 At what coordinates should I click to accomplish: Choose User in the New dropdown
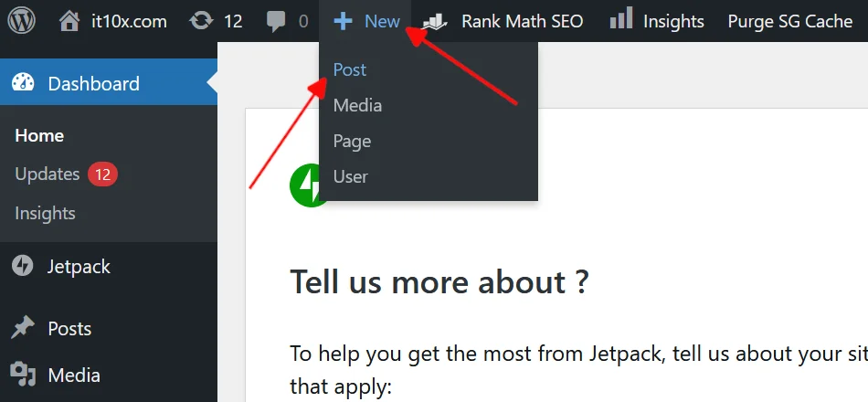tap(350, 176)
